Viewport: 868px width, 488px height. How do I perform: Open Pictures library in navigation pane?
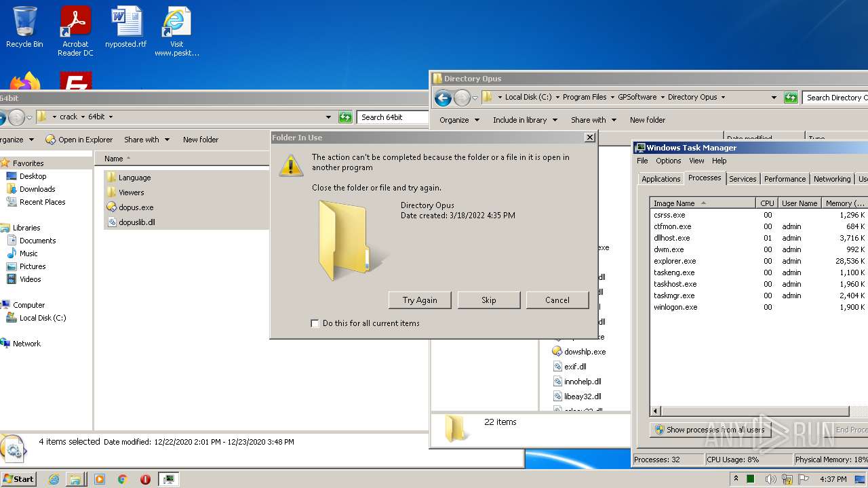point(33,266)
